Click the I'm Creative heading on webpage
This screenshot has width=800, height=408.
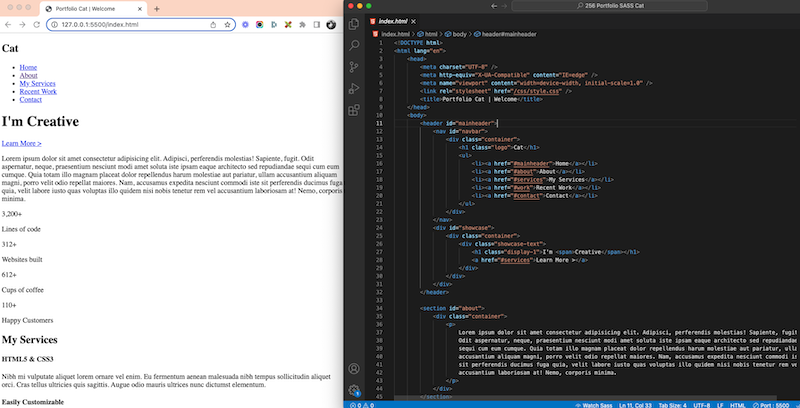coord(40,121)
